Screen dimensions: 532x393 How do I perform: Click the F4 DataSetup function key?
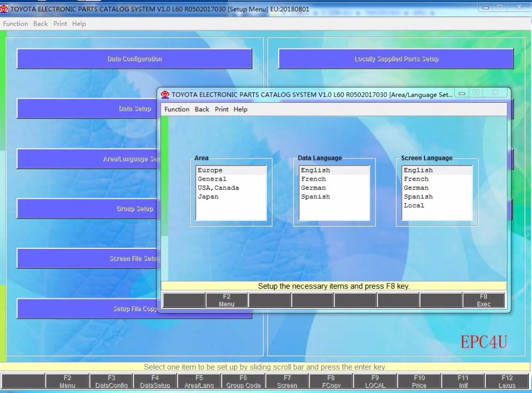[155, 381]
